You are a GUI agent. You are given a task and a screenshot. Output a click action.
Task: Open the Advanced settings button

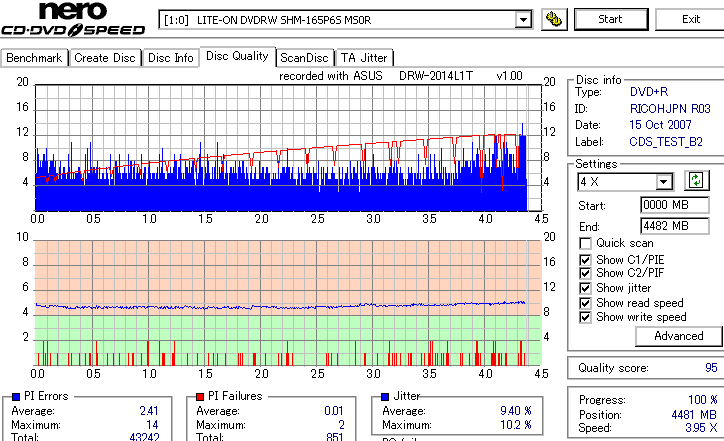pos(678,336)
